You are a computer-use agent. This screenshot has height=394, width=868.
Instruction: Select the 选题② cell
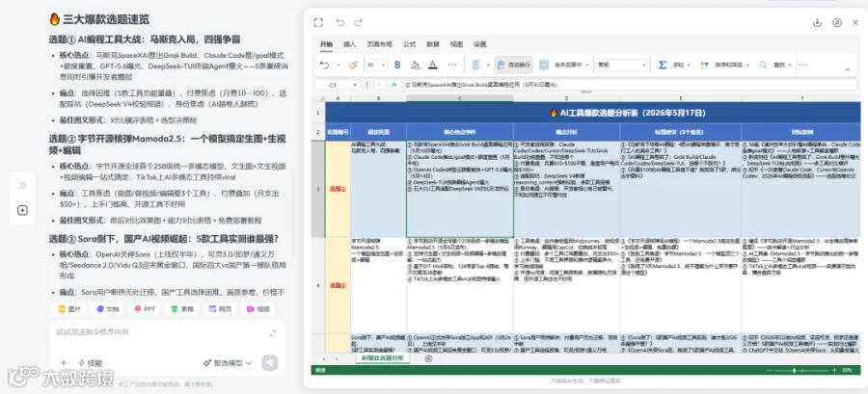tap(338, 286)
